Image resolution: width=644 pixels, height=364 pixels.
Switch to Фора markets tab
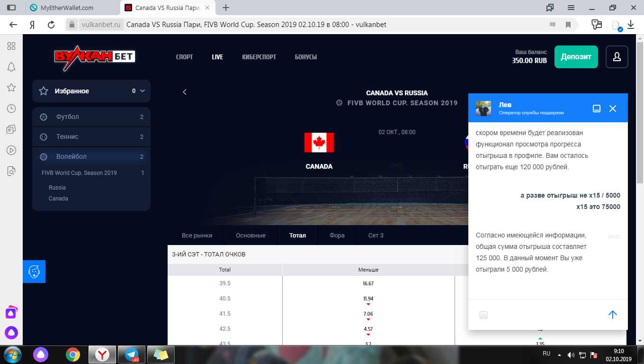click(337, 235)
